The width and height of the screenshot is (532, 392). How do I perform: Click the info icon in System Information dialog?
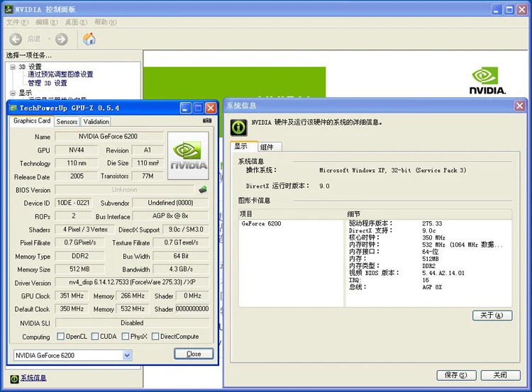pos(238,128)
